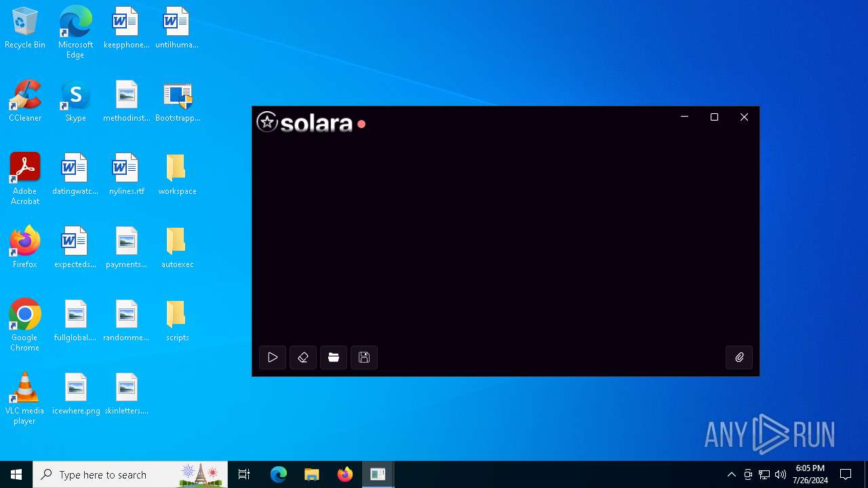Select the payments image file
Image resolution: width=868 pixels, height=488 pixels.
126,248
